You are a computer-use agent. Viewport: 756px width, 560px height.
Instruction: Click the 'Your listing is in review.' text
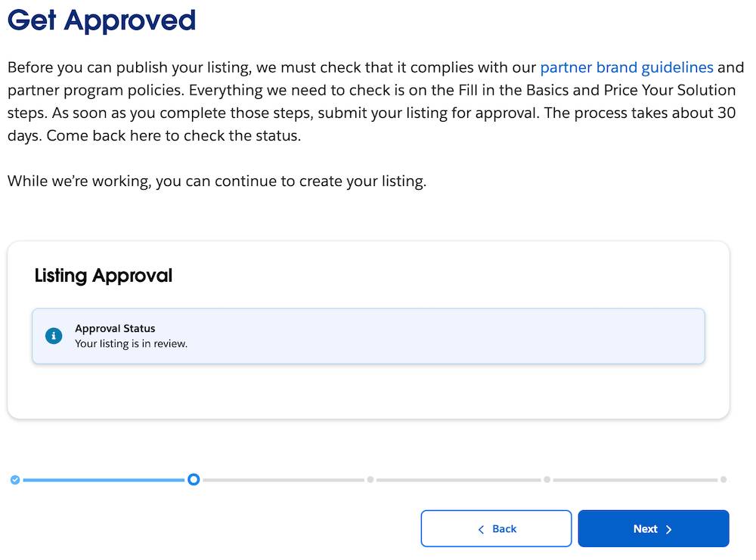131,344
